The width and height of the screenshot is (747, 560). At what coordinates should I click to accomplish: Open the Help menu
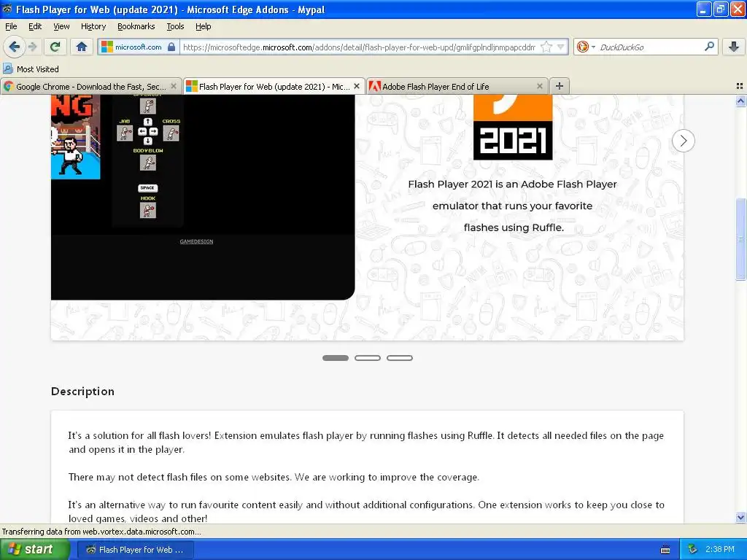[203, 26]
